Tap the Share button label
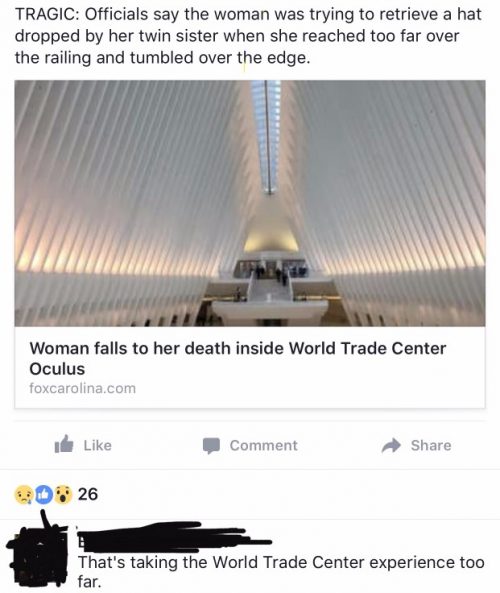 [431, 445]
